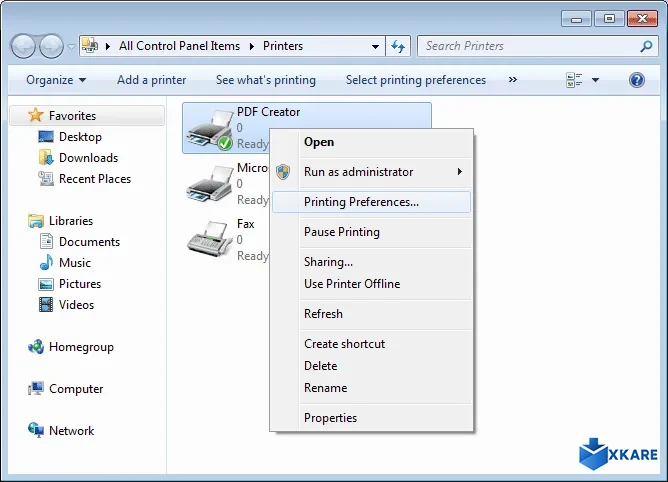The width and height of the screenshot is (668, 482).
Task: Choose Printing Preferences... from context menu
Action: click(371, 202)
